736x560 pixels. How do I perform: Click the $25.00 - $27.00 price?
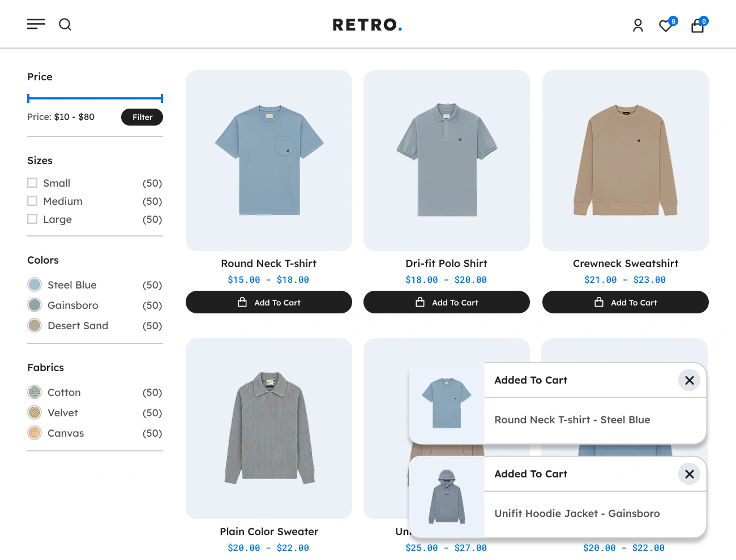446,548
